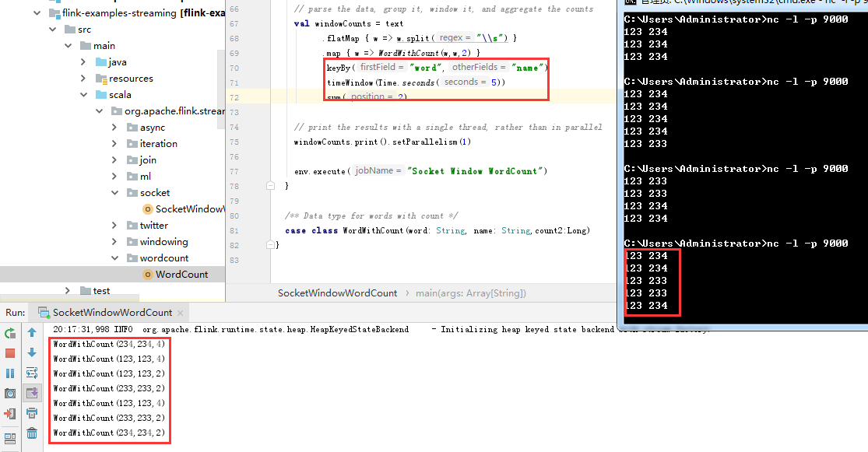Expand the join package arrow
This screenshot has width=868, height=452.
pyautogui.click(x=114, y=160)
